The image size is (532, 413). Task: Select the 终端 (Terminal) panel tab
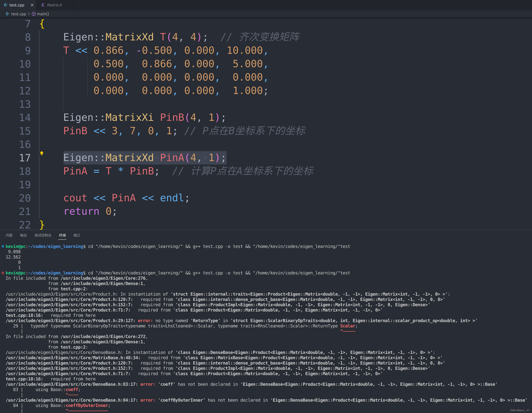62,235
